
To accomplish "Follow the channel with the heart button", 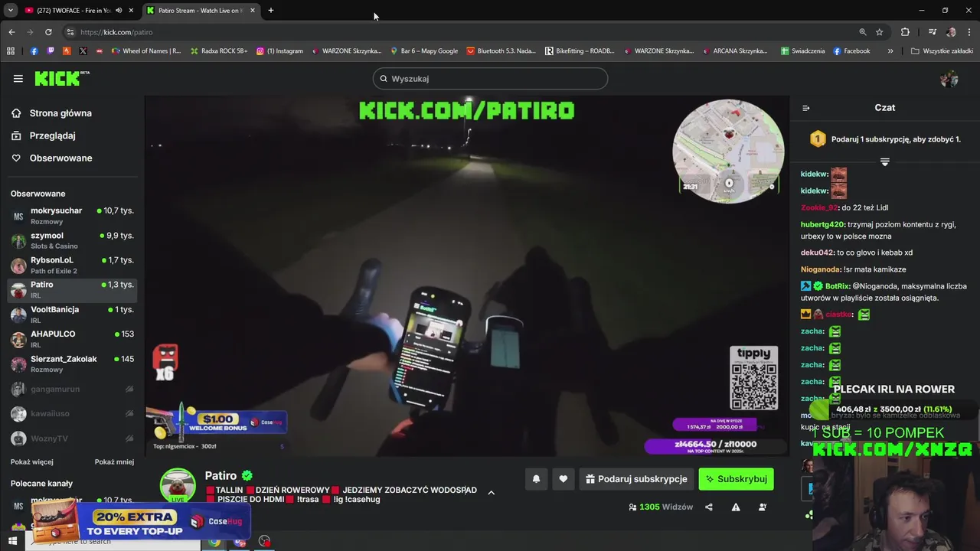I will (563, 479).
